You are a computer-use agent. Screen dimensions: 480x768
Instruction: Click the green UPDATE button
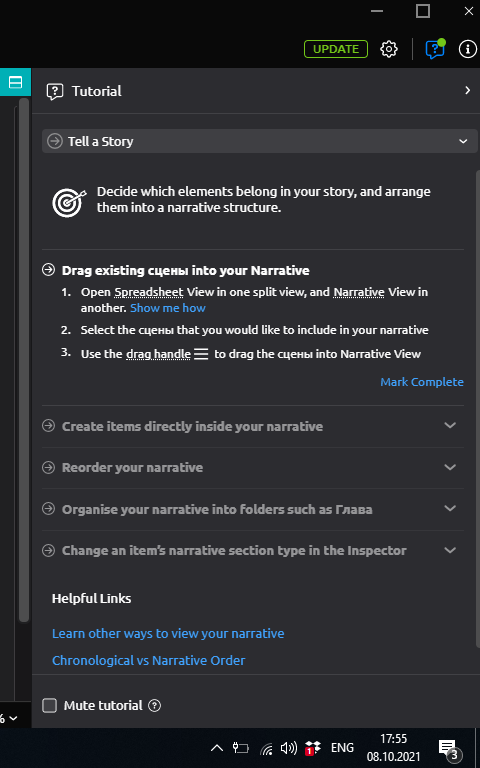(x=336, y=49)
